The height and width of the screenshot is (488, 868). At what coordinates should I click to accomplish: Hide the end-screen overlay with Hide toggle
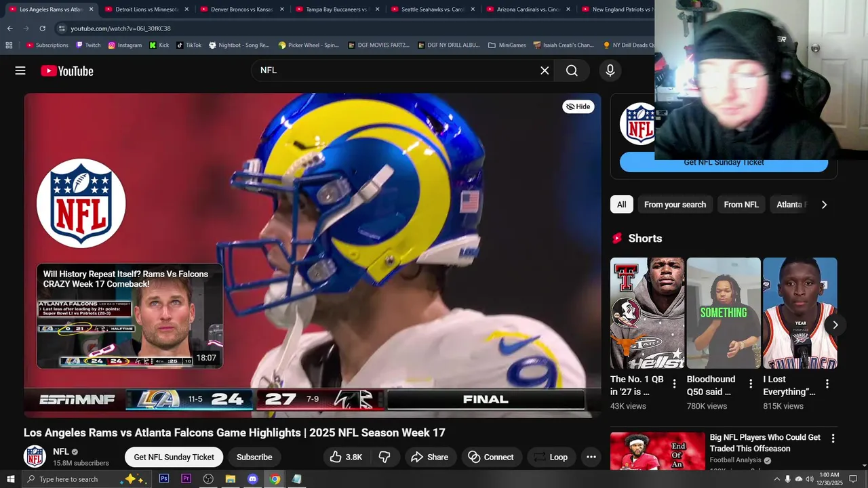(578, 106)
